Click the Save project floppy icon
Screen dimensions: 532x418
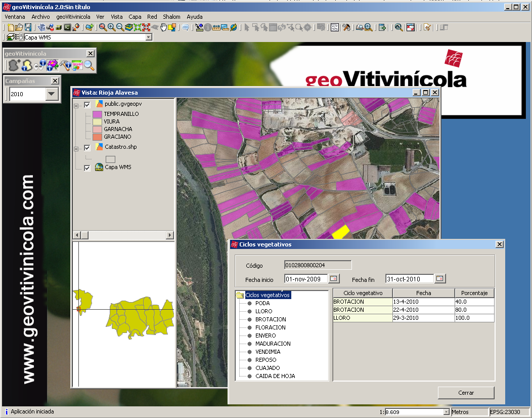coord(28,27)
